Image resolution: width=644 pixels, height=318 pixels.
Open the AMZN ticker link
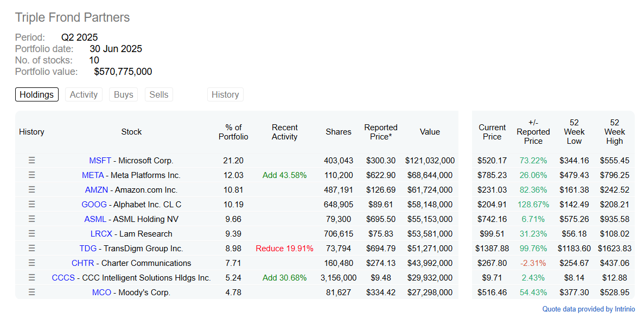click(95, 190)
